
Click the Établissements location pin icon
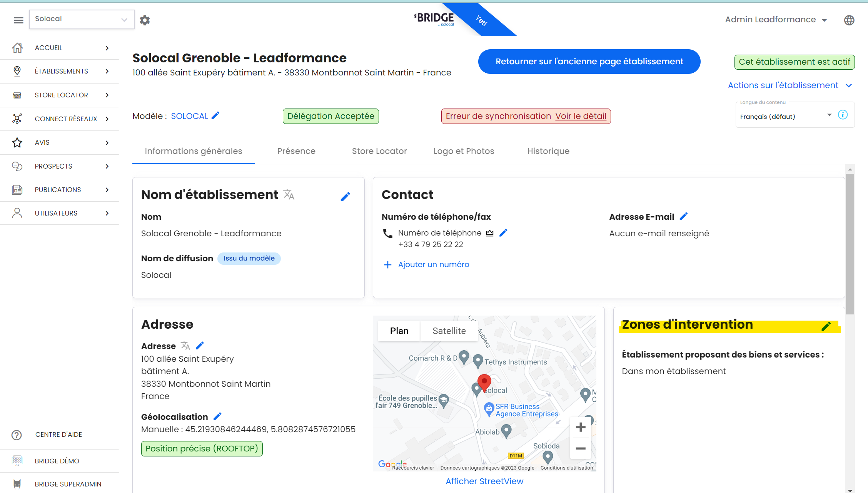pyautogui.click(x=17, y=71)
